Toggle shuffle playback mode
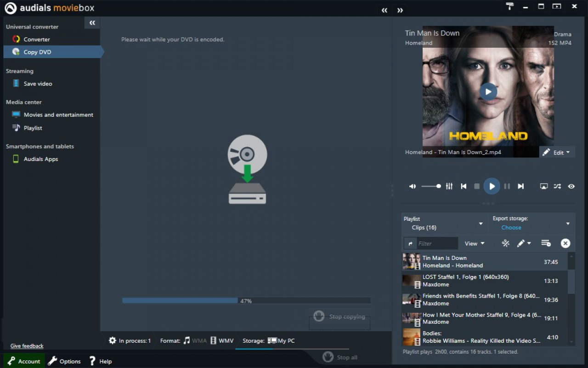 557,186
